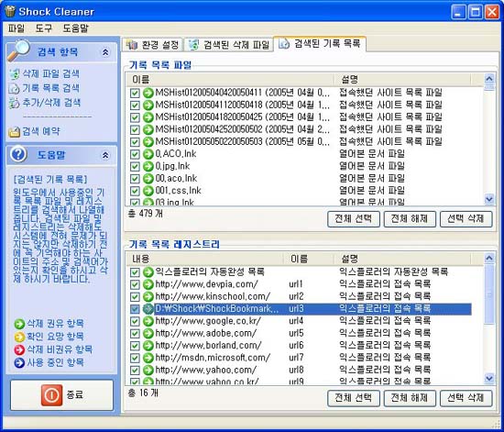Sort registry list by 이름 column header
The width and height of the screenshot is (504, 432).
click(x=309, y=259)
